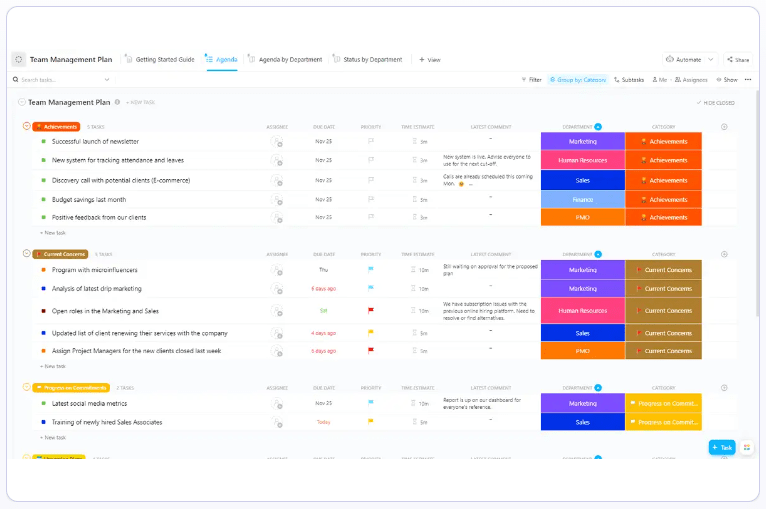Viewport: 766px width, 509px height.
Task: Click the Share button
Action: [x=738, y=60]
